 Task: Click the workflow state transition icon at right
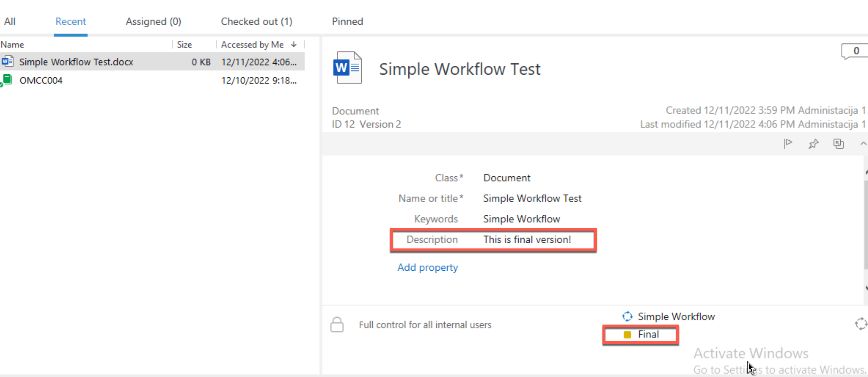pos(861,324)
